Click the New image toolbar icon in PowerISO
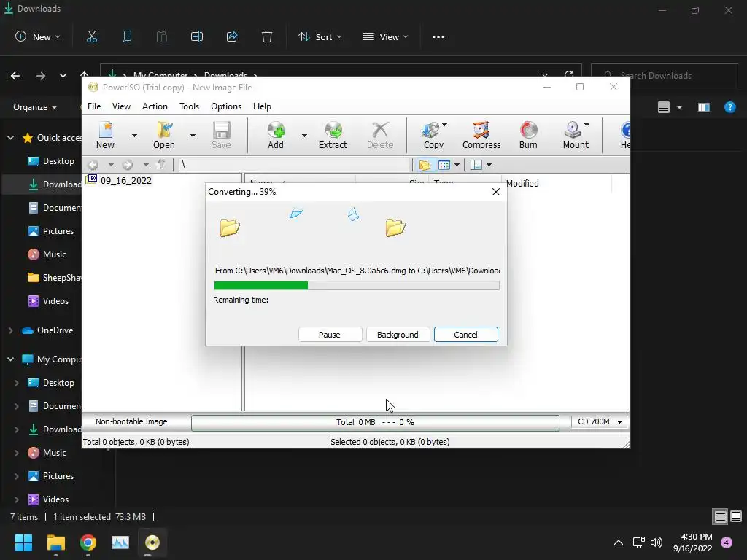 coord(105,135)
